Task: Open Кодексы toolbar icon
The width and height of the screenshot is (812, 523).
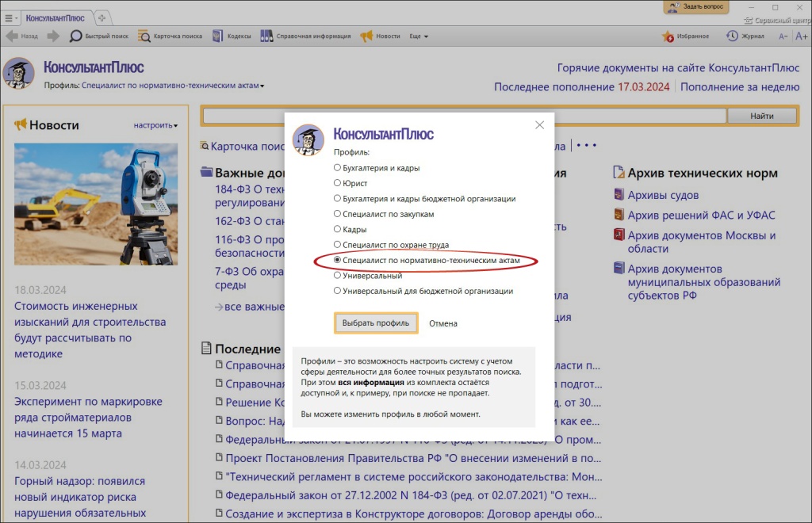Action: tap(218, 36)
